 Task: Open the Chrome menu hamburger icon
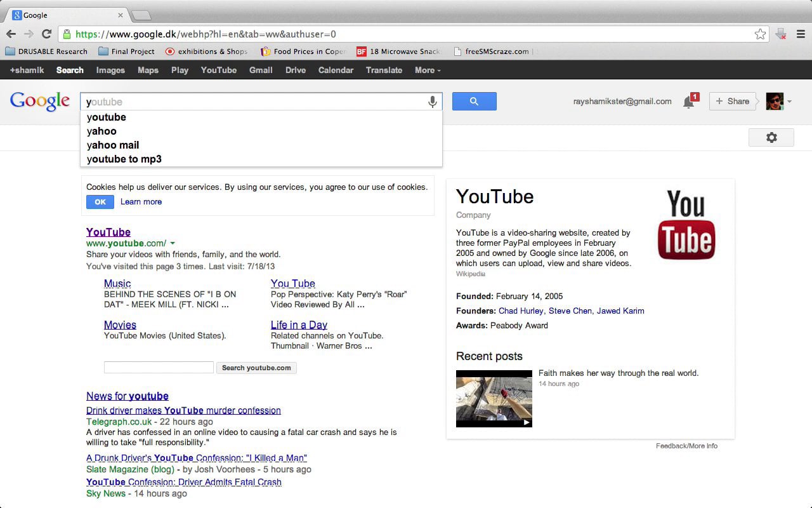(801, 34)
